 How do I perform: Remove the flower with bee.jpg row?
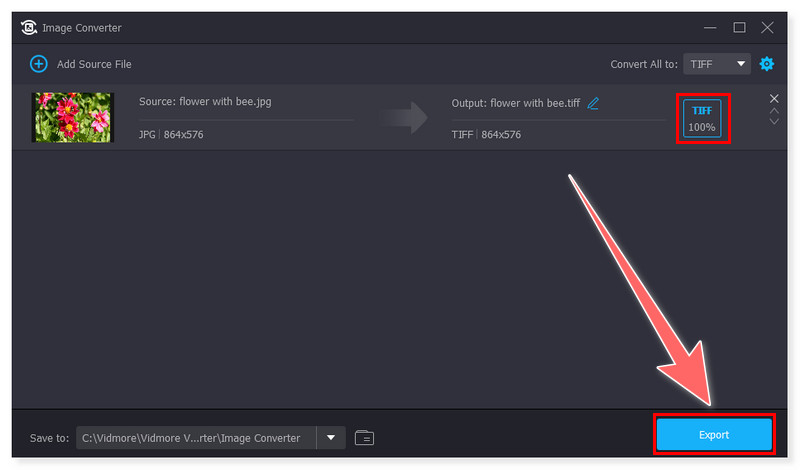(774, 98)
